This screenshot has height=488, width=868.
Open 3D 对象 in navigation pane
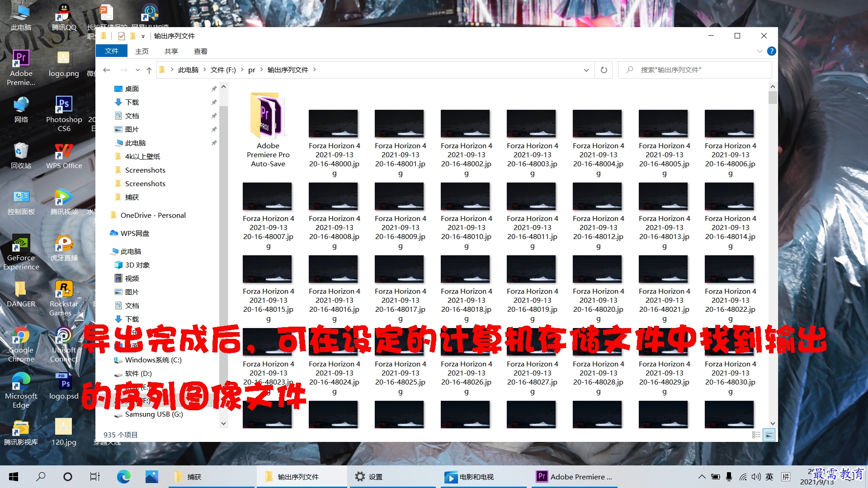point(137,265)
